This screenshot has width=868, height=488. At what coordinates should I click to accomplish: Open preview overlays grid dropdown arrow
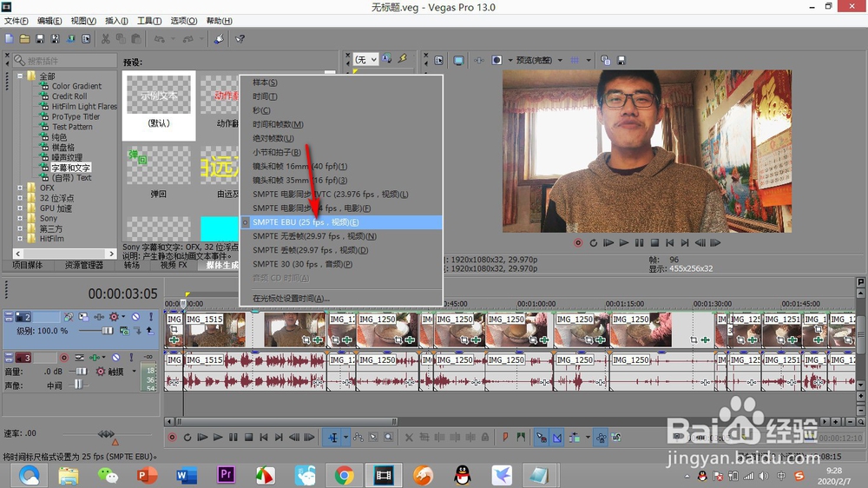pyautogui.click(x=588, y=60)
